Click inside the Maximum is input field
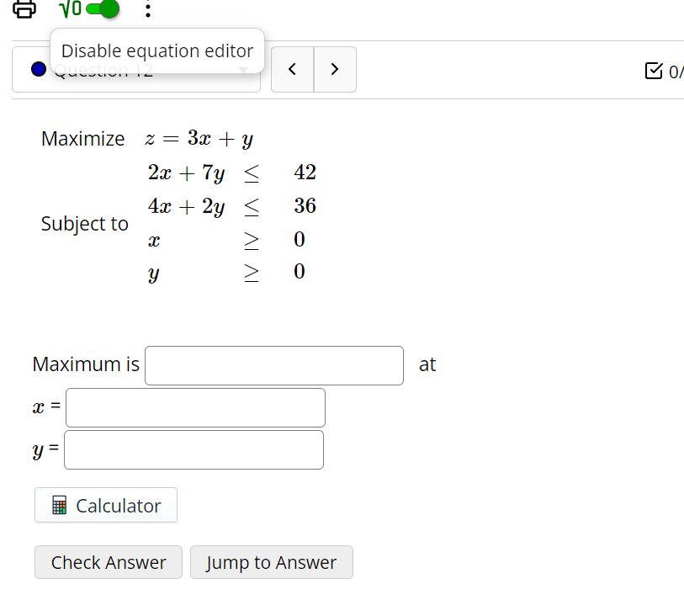Screen dimensions: 684x616 click(274, 365)
